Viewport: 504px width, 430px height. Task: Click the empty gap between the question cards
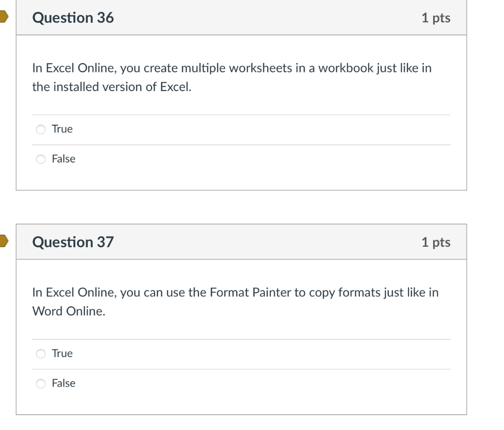pos(241,207)
